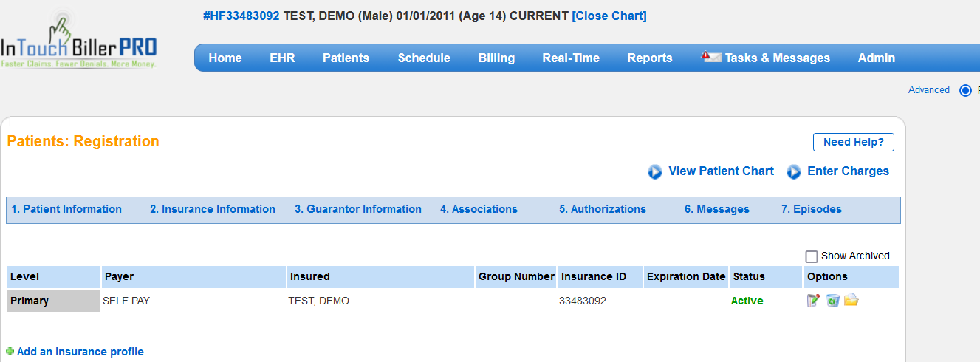Click the recycle bin icon for SELF PAY
Screen dimensions: 980x362
pos(832,301)
